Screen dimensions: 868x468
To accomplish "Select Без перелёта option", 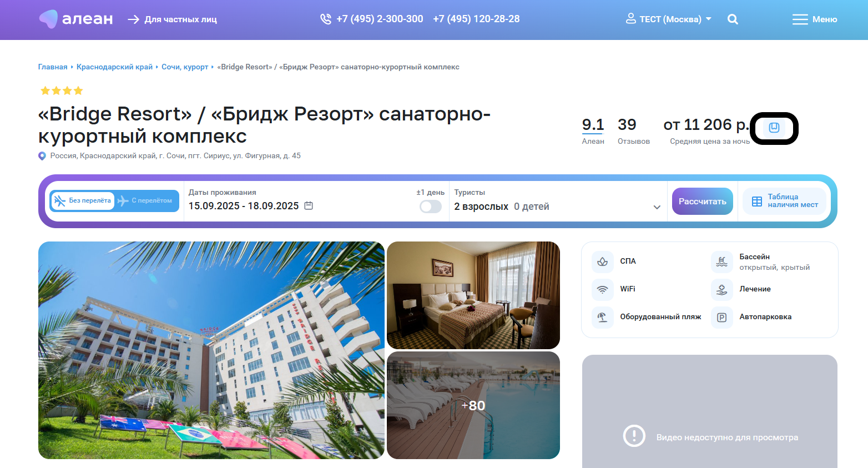I will click(83, 200).
